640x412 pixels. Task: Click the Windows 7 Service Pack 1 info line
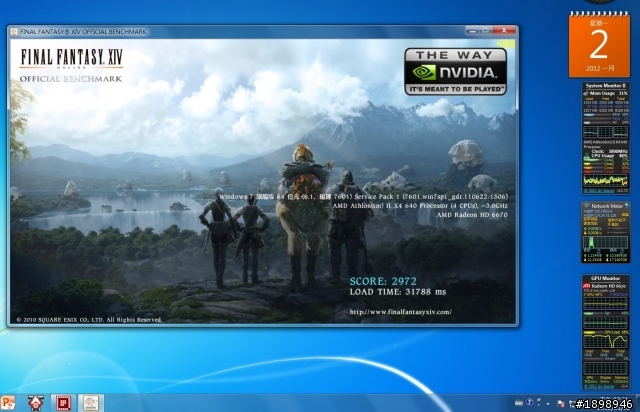(x=363, y=197)
